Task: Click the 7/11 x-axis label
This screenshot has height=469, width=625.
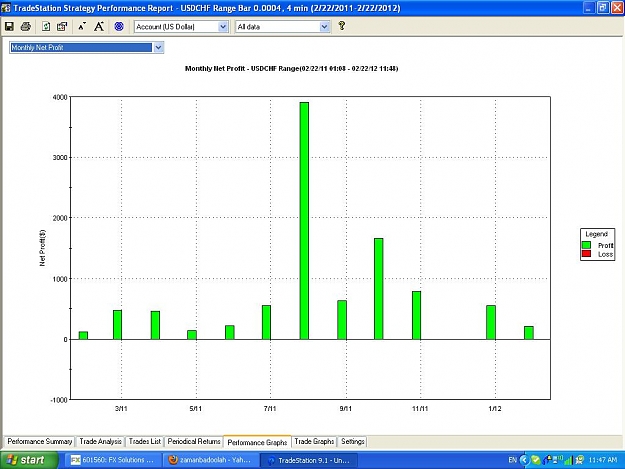Action: point(270,409)
